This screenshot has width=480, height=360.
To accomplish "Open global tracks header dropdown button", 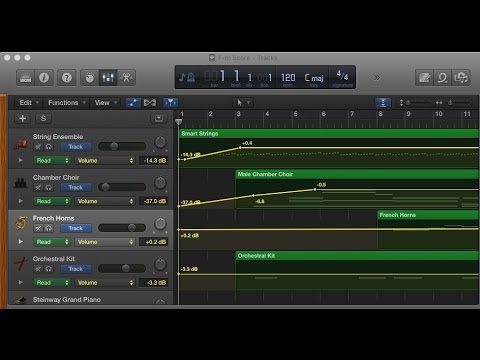I will click(x=159, y=118).
